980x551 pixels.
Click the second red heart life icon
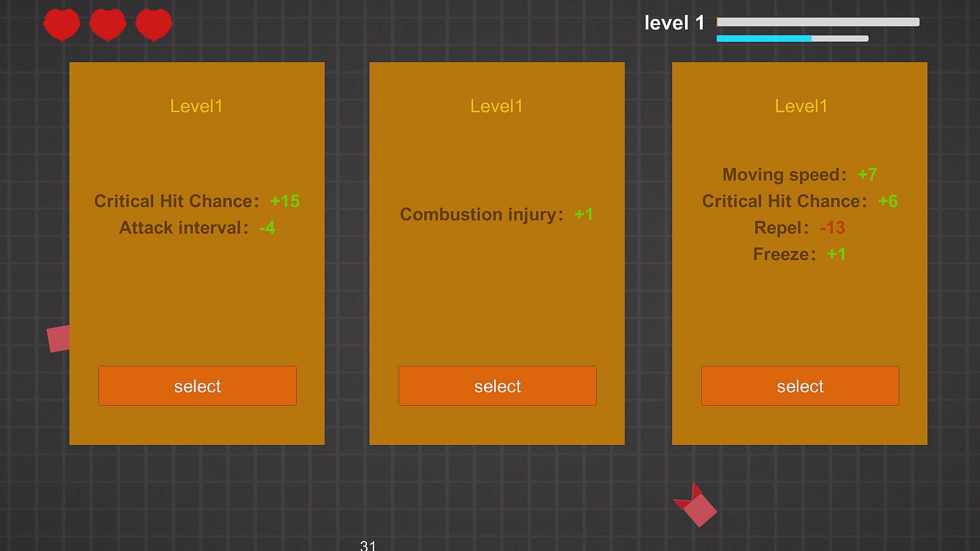coord(108,24)
